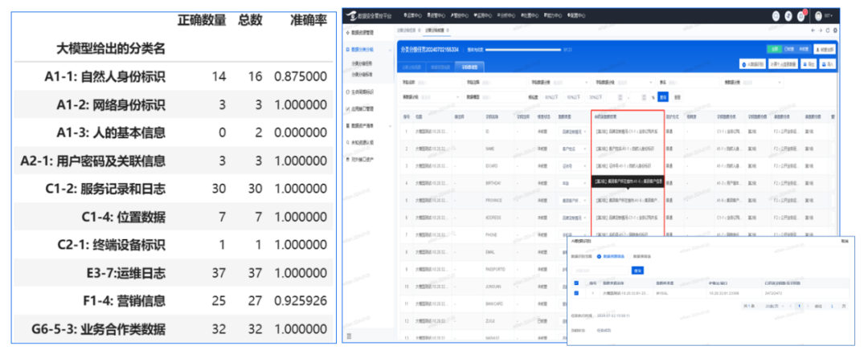The width and height of the screenshot is (868, 354).
Task: Open the 20条/页 page size dropdown
Action: pyautogui.click(x=775, y=306)
